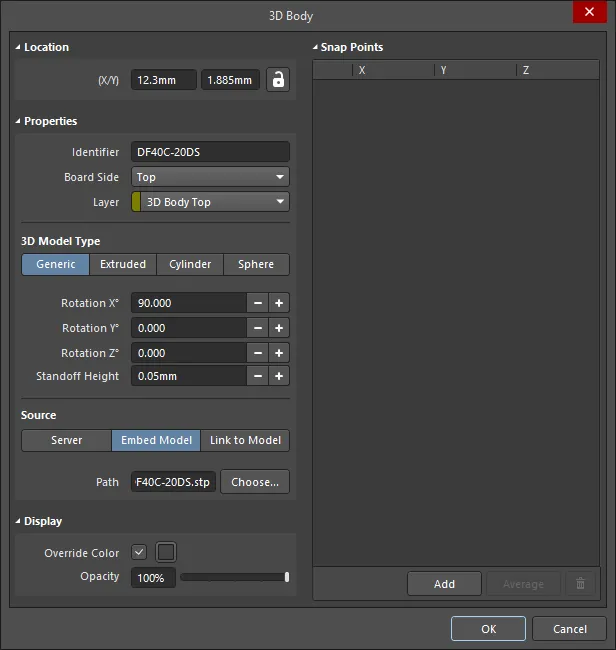Screen dimensions: 616x650
Task: Open the Override Color swatch picker
Action: click(x=166, y=552)
